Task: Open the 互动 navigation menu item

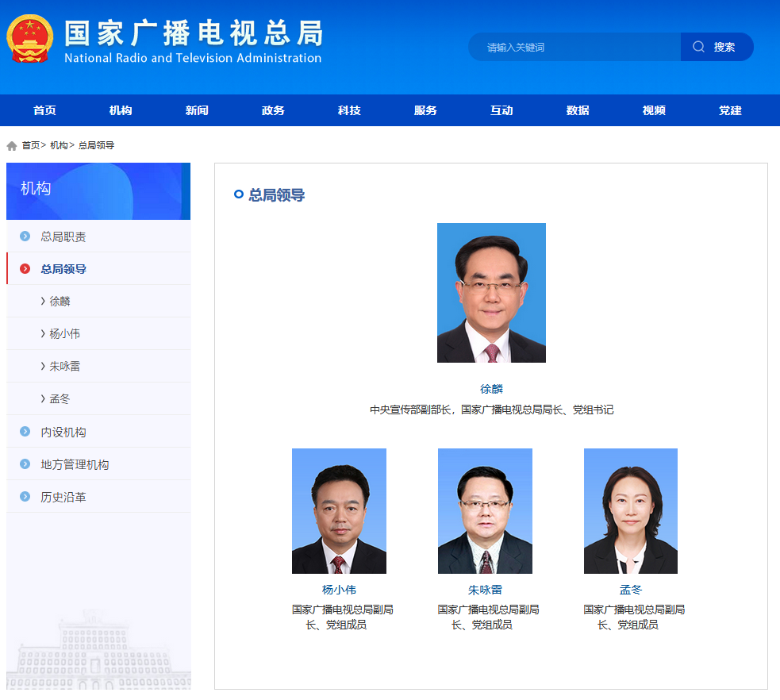Action: click(501, 110)
